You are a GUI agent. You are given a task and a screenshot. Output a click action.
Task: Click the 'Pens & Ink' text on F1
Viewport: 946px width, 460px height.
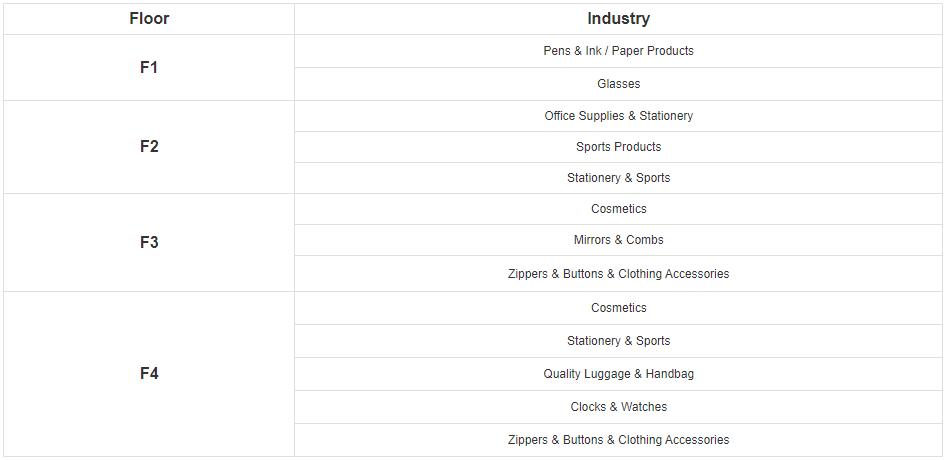tap(572, 51)
